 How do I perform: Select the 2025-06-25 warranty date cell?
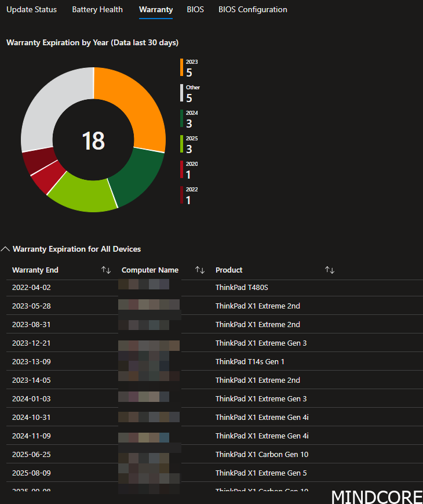click(31, 455)
